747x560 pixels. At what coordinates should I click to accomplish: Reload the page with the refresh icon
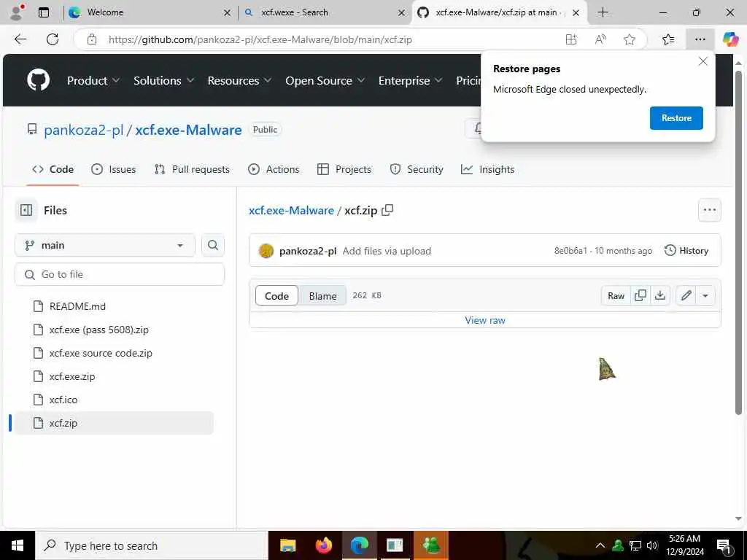pos(53,39)
